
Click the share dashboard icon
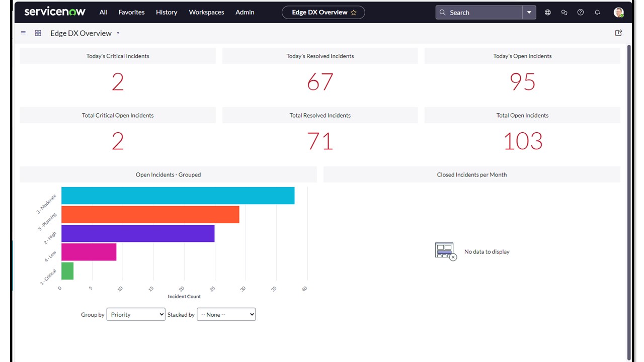[618, 33]
